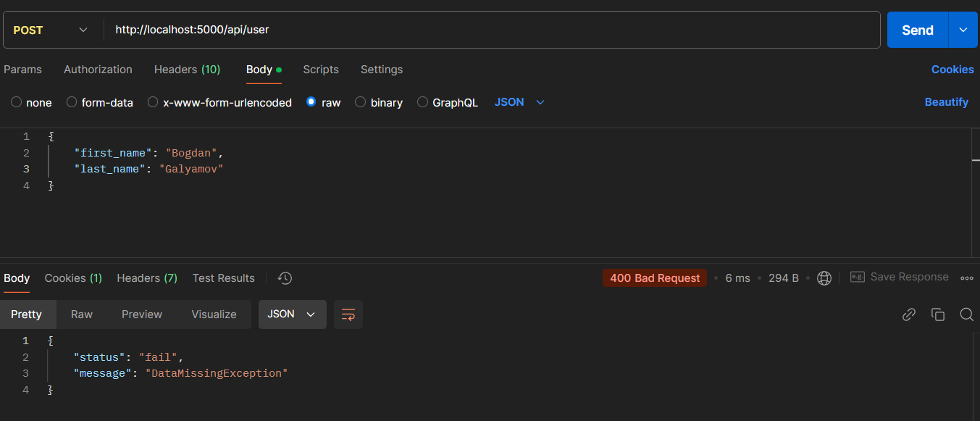The height and width of the screenshot is (421, 980).
Task: Select the form-data radio button
Action: click(x=72, y=102)
